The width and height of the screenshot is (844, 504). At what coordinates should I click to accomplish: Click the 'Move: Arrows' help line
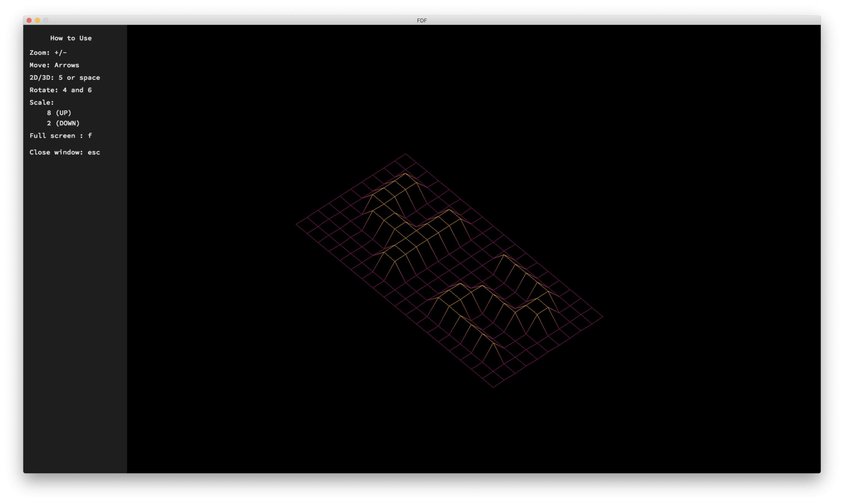point(54,65)
